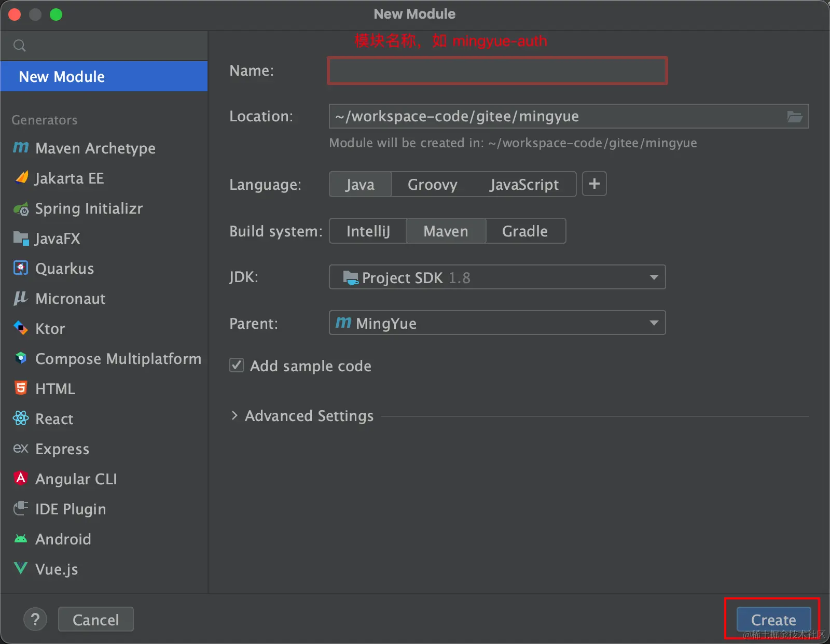Click the Micronaut mu icon

(21, 298)
